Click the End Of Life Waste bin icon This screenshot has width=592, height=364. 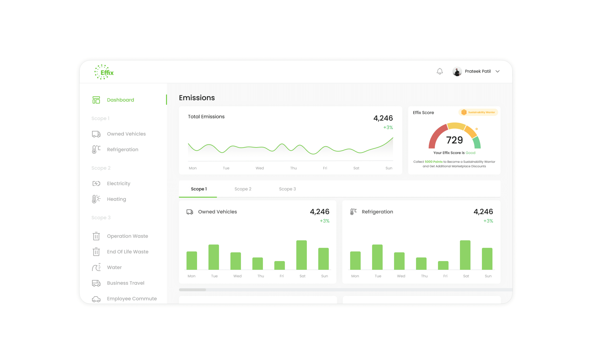click(96, 252)
